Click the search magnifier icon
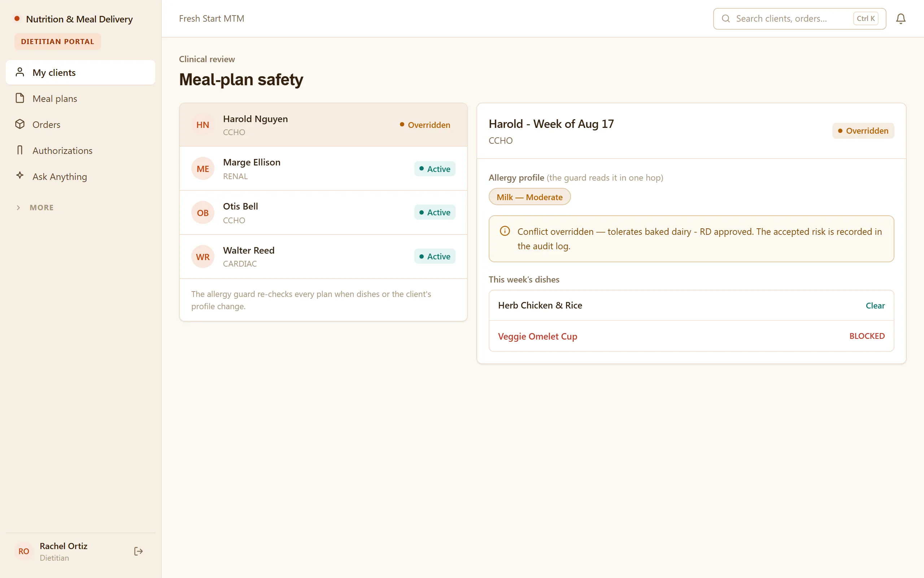 726,19
